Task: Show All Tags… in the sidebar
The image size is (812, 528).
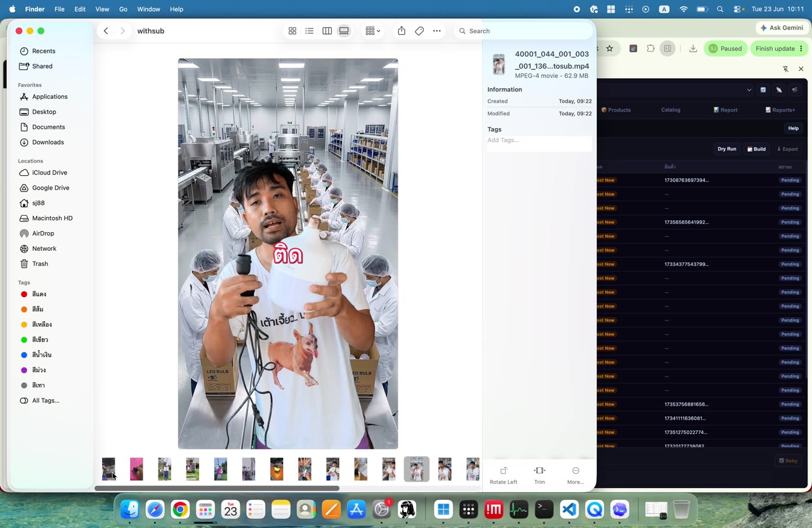Action: coord(46,400)
